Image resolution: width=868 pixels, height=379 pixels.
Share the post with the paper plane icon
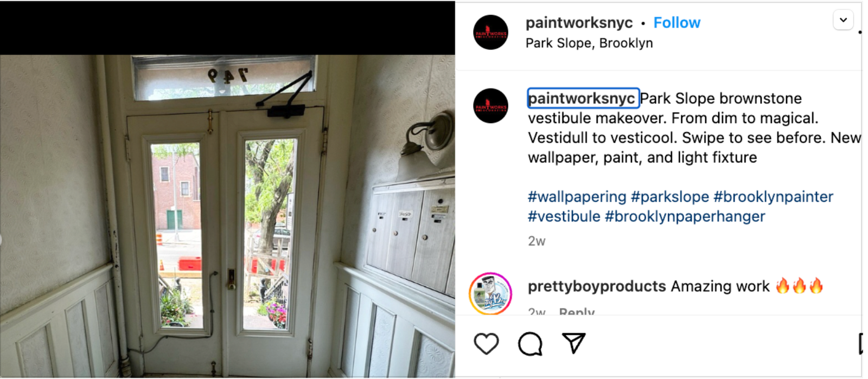573,343
